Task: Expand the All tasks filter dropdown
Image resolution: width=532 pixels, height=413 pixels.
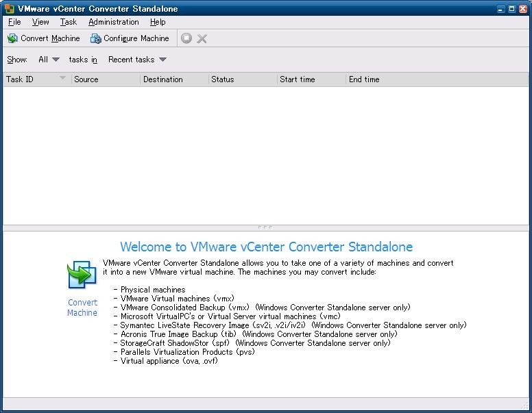Action: click(49, 60)
